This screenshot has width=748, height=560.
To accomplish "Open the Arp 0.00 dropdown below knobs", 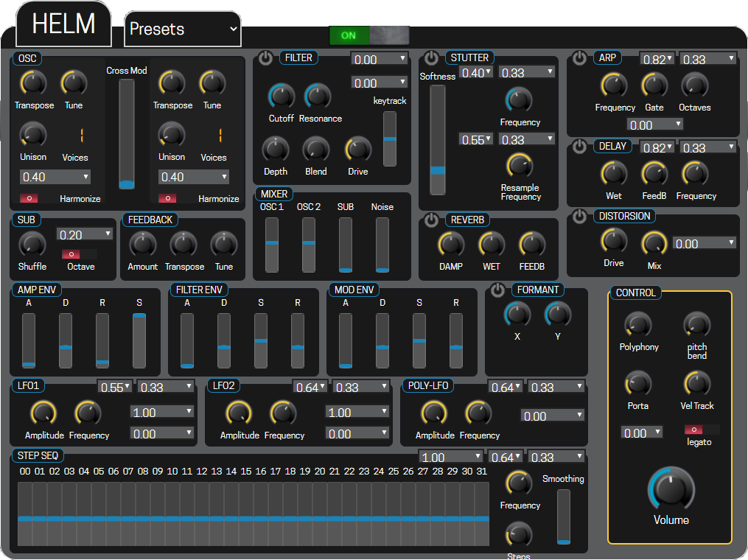I will pyautogui.click(x=654, y=125).
